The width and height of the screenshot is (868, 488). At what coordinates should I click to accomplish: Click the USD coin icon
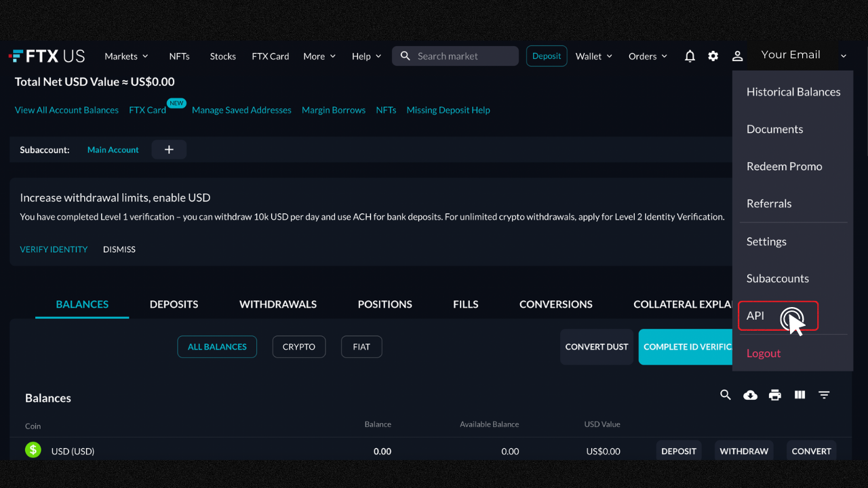[33, 450]
